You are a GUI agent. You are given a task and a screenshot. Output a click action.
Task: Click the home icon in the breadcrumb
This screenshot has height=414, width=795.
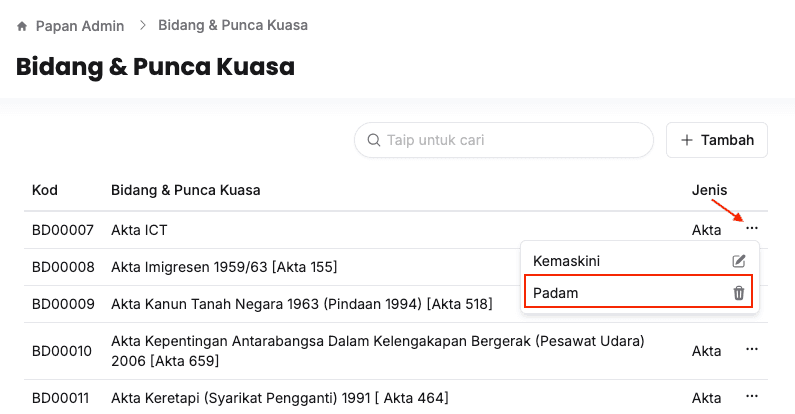click(x=22, y=25)
